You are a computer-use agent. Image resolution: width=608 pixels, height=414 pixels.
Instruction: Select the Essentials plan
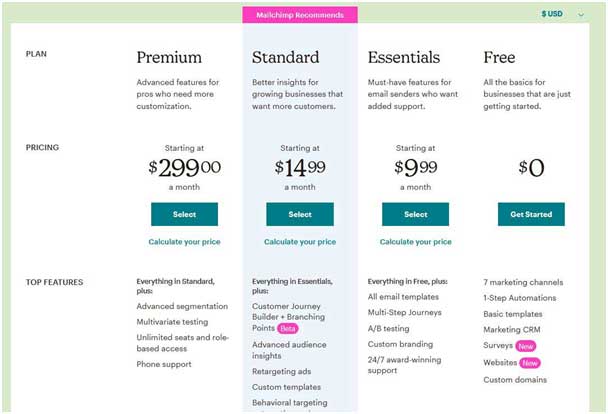[415, 214]
